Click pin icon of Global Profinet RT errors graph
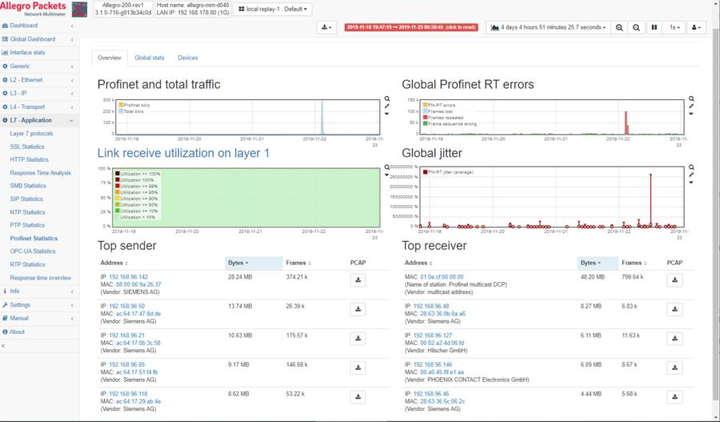The height and width of the screenshot is (422, 720). click(x=691, y=106)
